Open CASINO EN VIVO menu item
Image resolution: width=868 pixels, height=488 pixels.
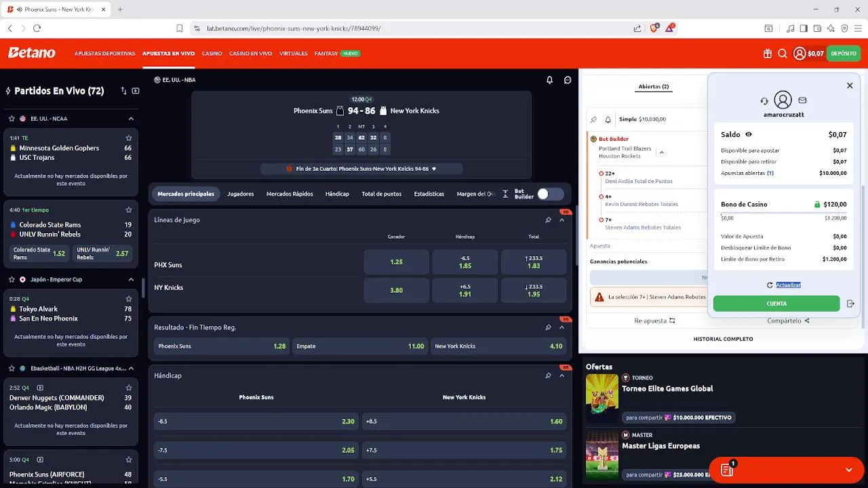point(251,54)
